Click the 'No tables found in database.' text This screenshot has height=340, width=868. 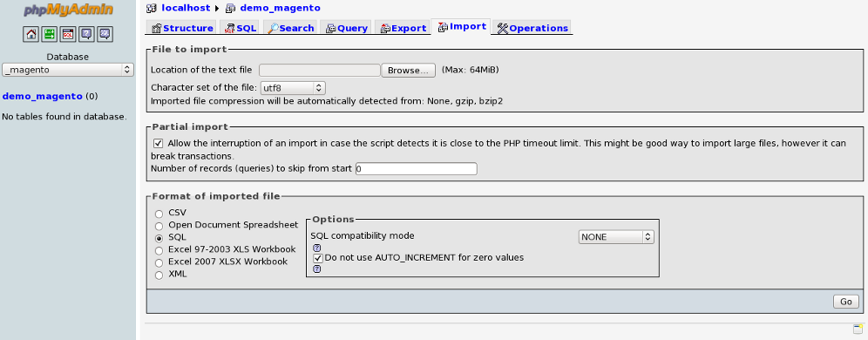click(64, 117)
